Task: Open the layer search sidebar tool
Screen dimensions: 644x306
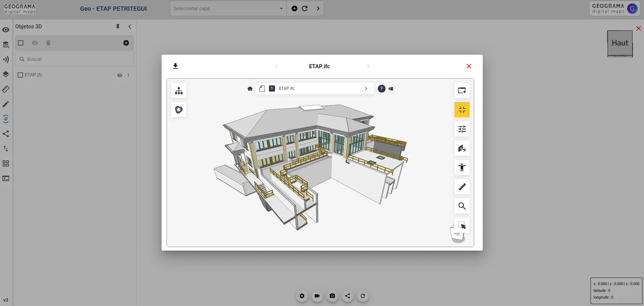Action: pyautogui.click(x=6, y=45)
